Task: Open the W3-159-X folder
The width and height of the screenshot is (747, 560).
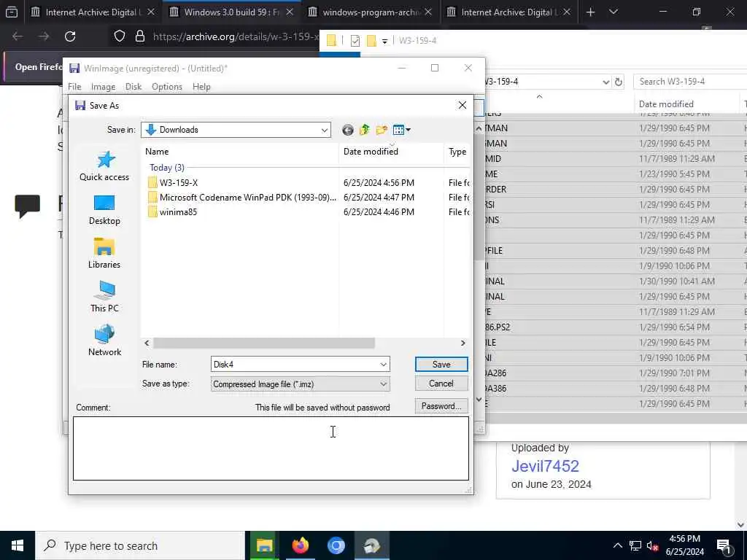Action: pos(179,183)
